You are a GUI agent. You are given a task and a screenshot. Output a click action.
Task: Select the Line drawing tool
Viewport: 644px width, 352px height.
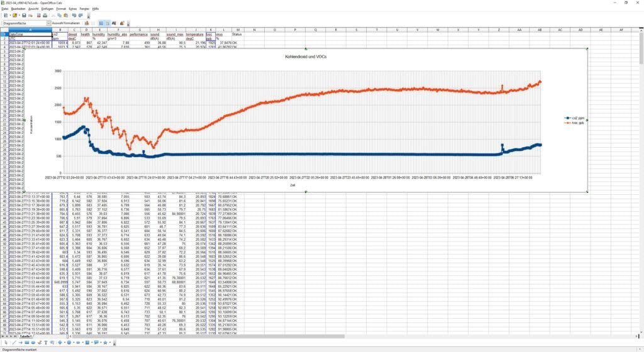14,343
